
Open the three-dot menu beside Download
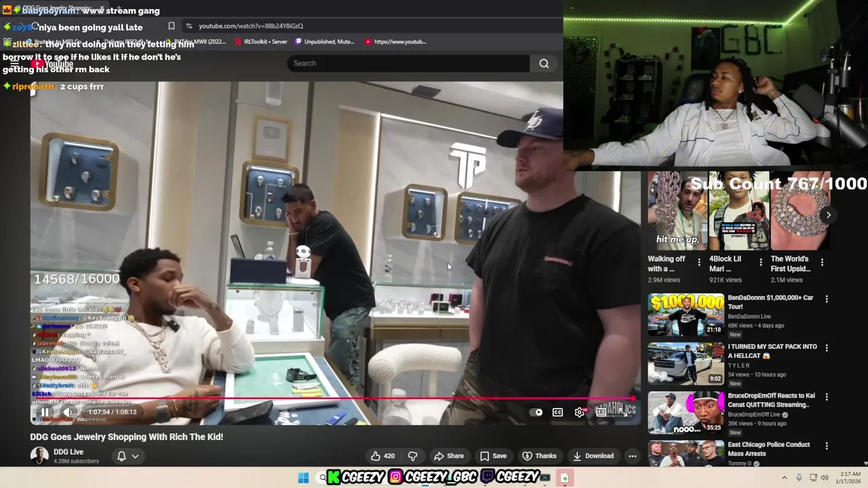[632, 456]
